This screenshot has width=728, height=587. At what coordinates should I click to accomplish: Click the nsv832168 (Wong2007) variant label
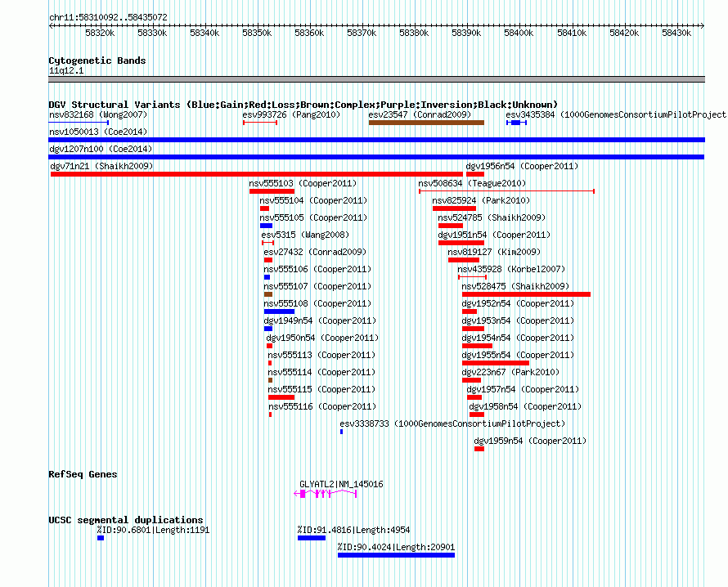[x=98, y=114]
